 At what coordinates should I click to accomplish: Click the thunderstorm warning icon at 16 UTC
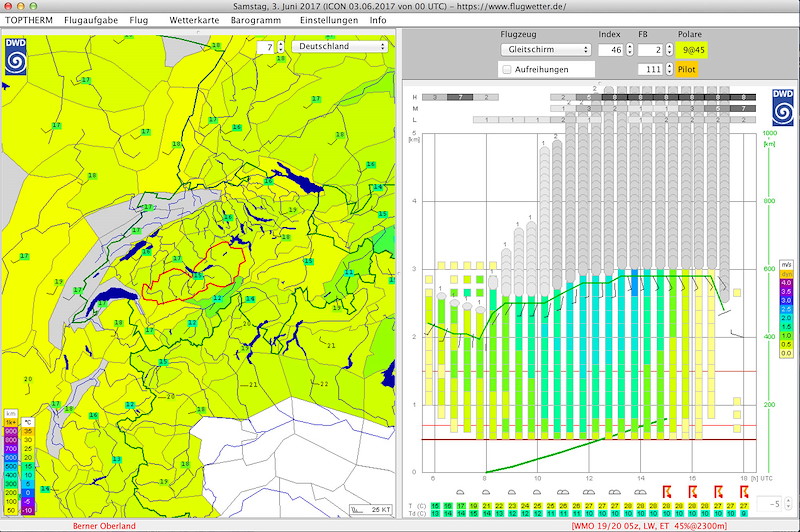click(692, 492)
